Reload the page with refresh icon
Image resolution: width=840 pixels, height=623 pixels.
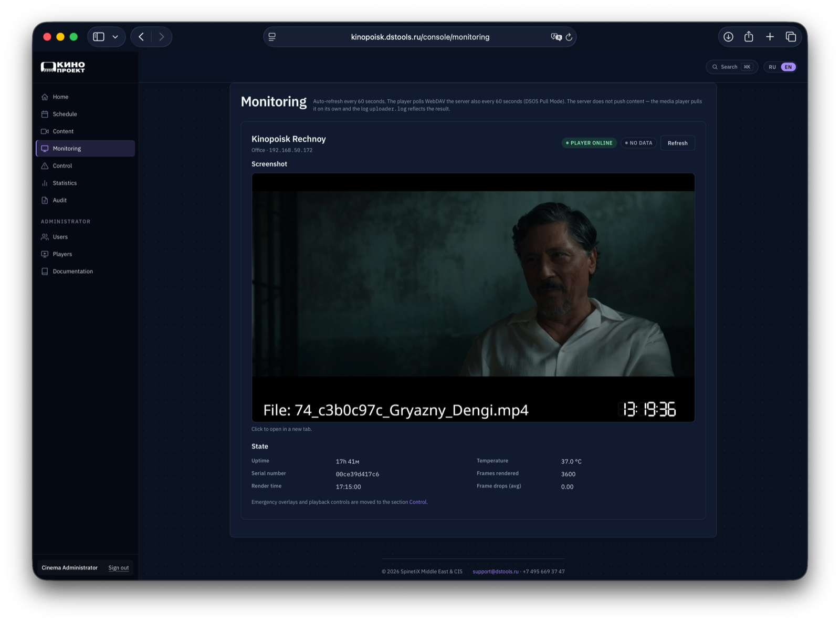pos(569,37)
